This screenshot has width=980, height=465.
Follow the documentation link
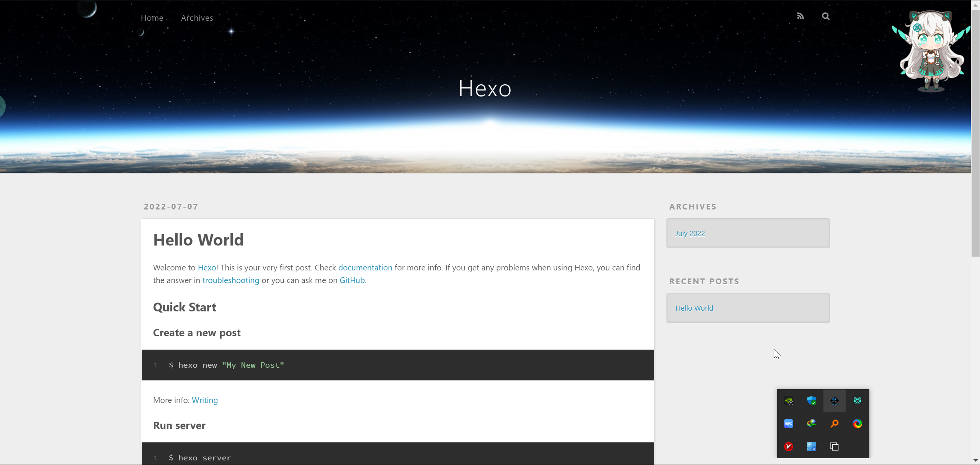pyautogui.click(x=365, y=268)
